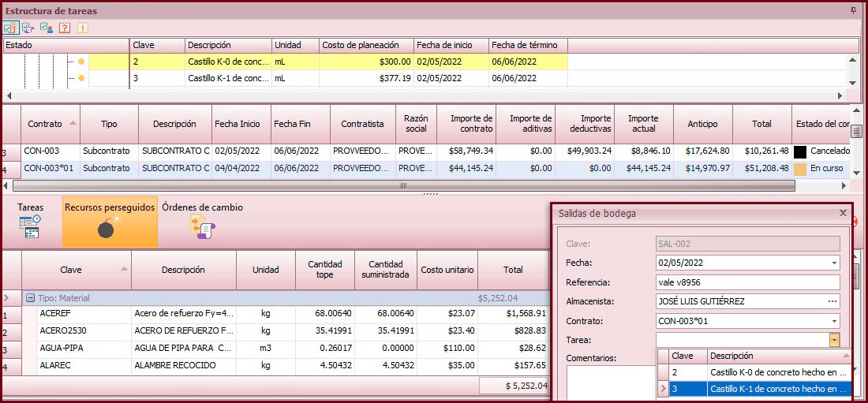Select task 3 Castillo K-1 in dropdown list
This screenshot has height=403, width=868.
point(759,389)
